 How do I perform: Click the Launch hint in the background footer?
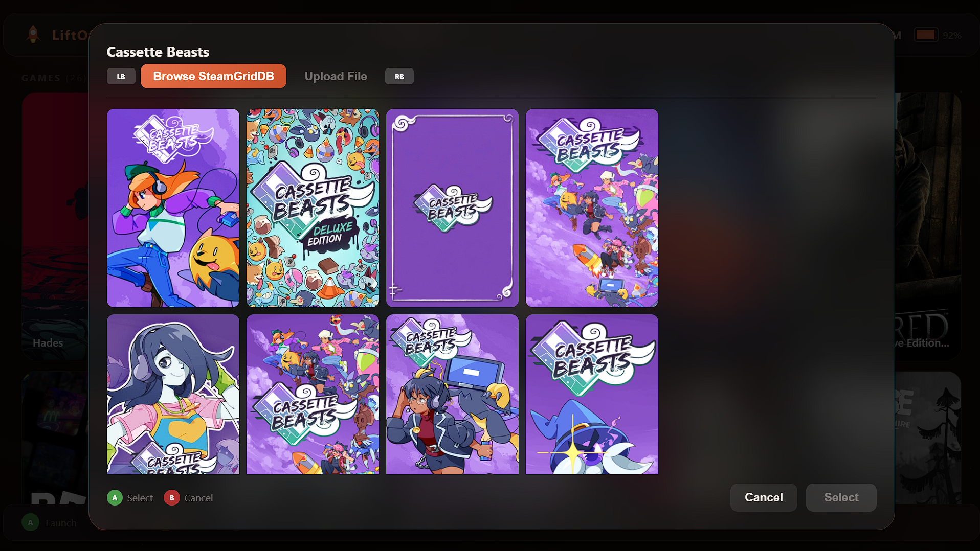50,523
